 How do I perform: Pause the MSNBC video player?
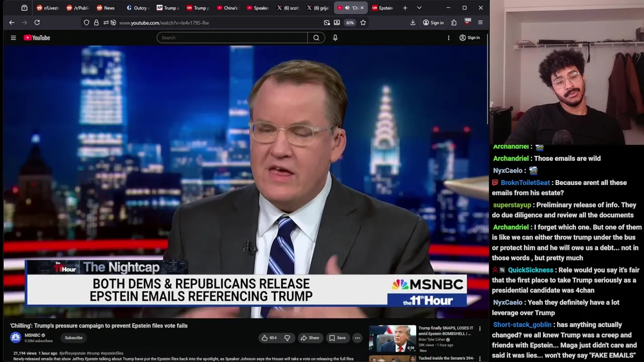[246, 182]
